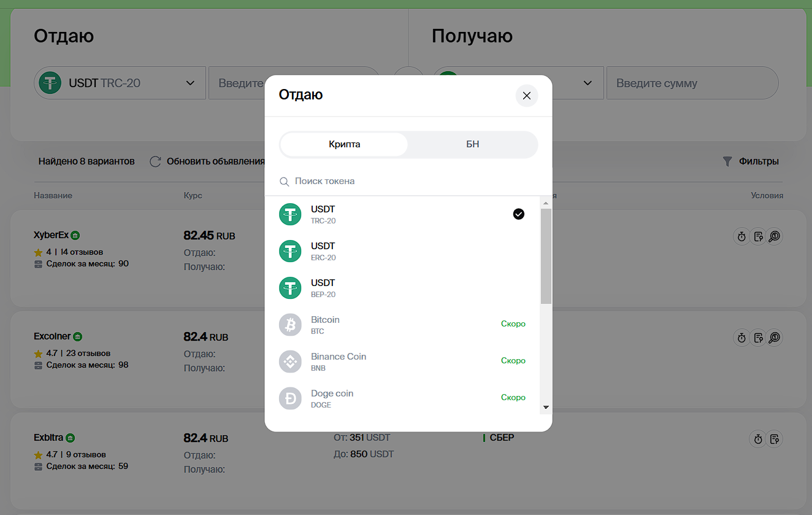Click the deals icon in XyberEx row
Screen dimensions: 812x515
point(38,264)
